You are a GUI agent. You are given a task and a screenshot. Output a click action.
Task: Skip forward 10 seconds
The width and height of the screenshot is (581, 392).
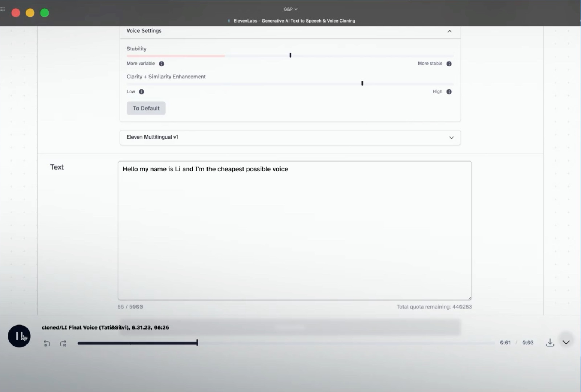click(x=63, y=343)
